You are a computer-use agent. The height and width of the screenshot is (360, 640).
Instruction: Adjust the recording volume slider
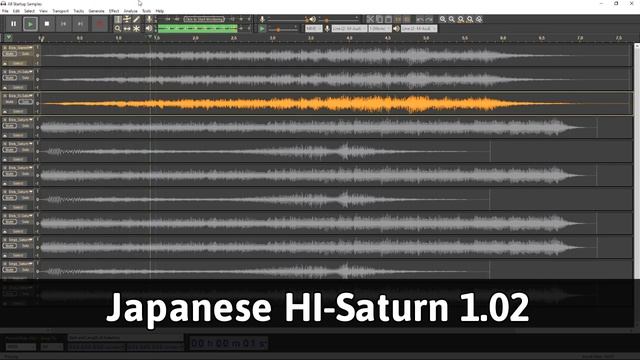point(288,19)
